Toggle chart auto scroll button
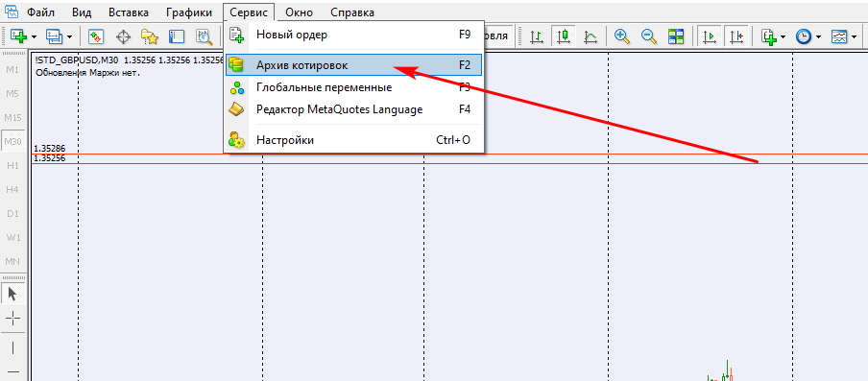This screenshot has width=868, height=381. point(710,36)
